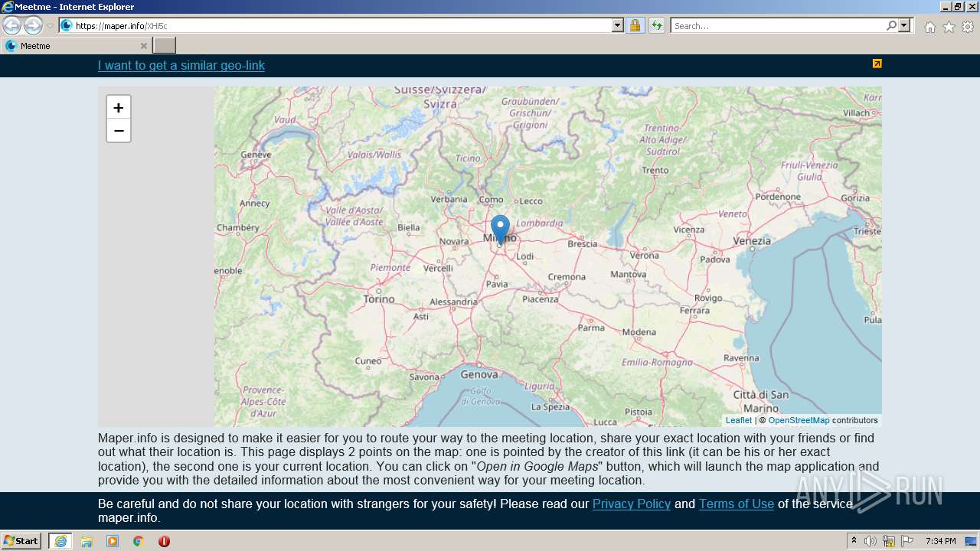This screenshot has height=551, width=980.
Task: Select the Meetme tab
Action: pos(76,46)
